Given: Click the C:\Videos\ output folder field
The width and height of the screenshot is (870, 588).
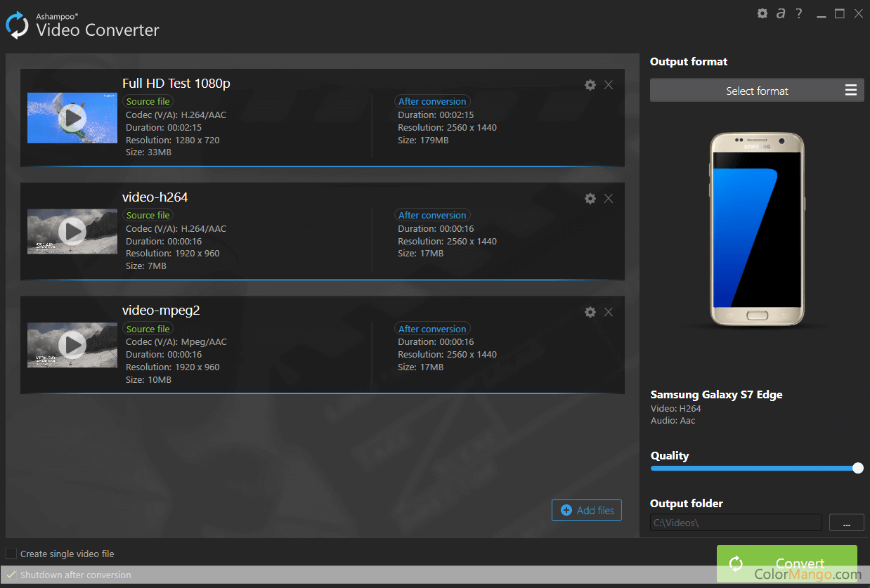Looking at the screenshot, I should click(736, 523).
